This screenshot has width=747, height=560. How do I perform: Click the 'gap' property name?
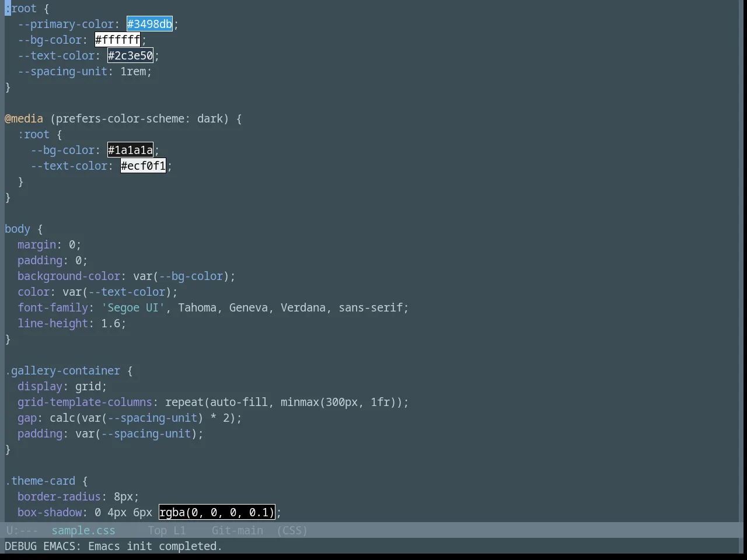click(x=27, y=418)
